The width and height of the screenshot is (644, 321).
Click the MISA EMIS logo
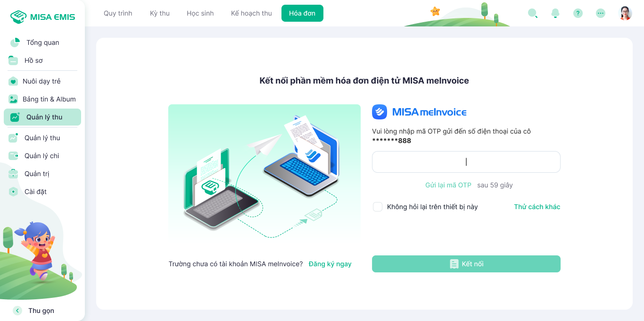click(42, 17)
